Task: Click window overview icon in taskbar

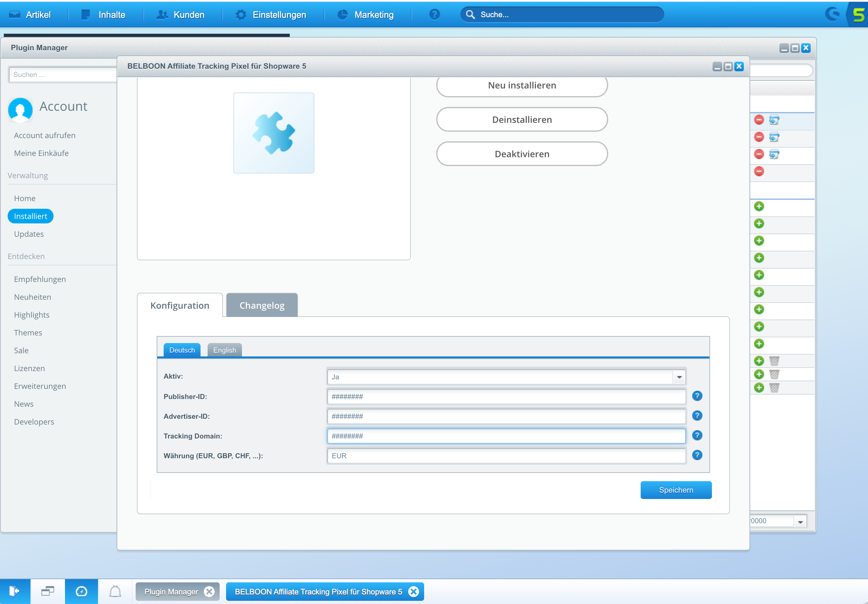Action: point(48,591)
